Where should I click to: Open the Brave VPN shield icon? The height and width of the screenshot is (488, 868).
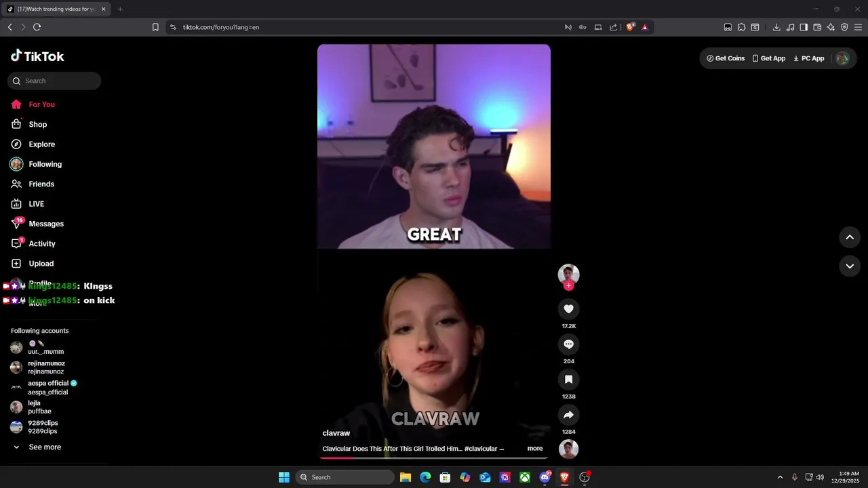coord(844,27)
